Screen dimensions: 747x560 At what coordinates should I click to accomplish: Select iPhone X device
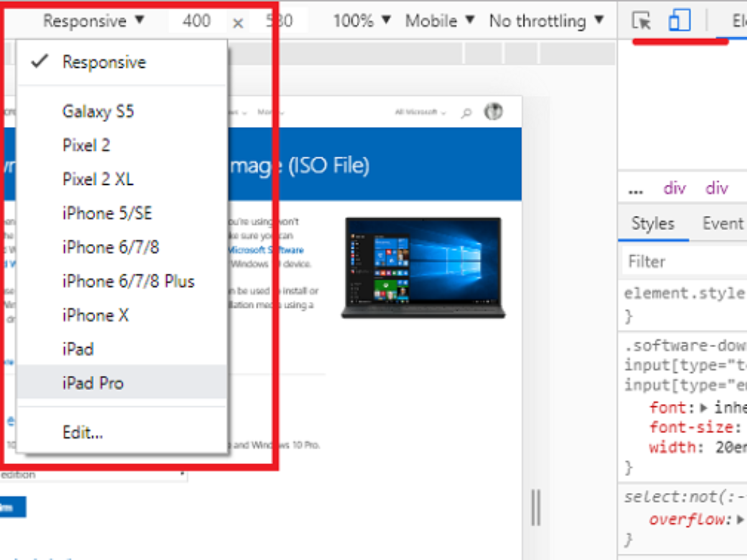122,315
